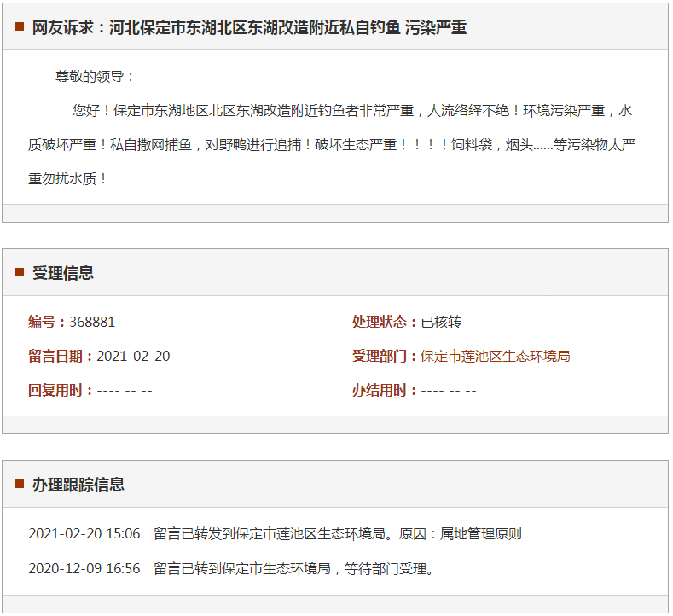Screen dimensions: 673x616
Task: Select the 办理跟踪信息 section heading
Action: [78, 485]
